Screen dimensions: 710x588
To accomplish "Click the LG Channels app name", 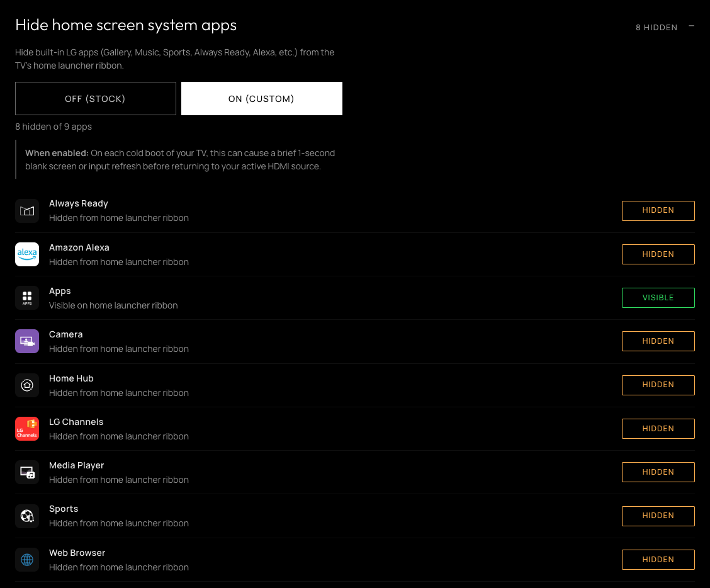I will (x=76, y=422).
